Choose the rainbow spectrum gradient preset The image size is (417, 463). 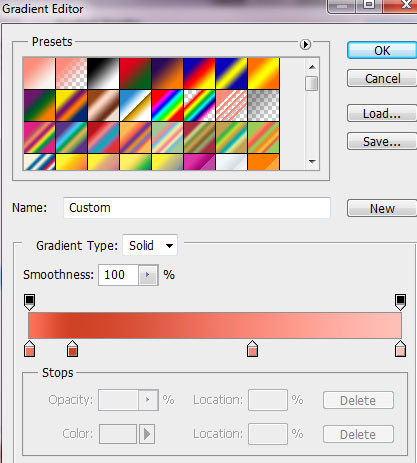167,105
